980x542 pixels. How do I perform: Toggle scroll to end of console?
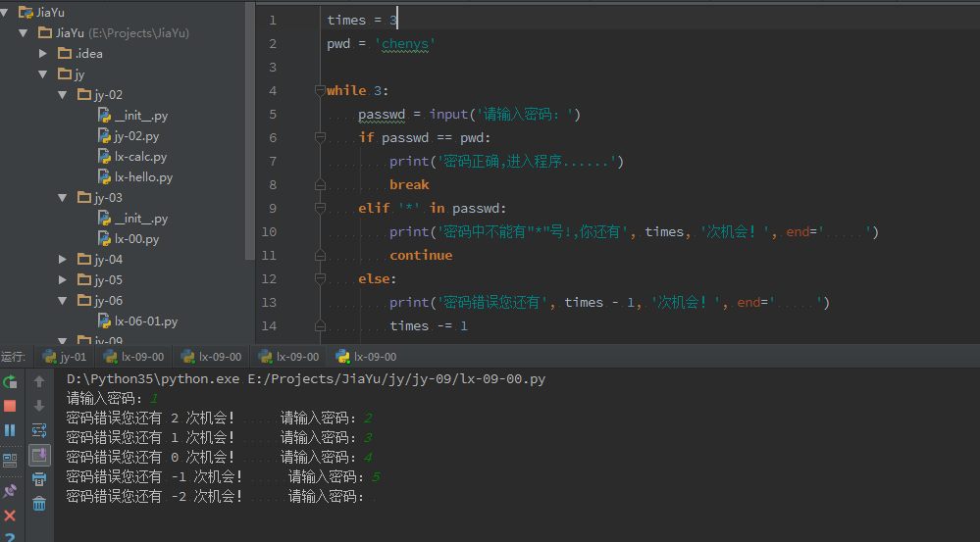click(39, 455)
